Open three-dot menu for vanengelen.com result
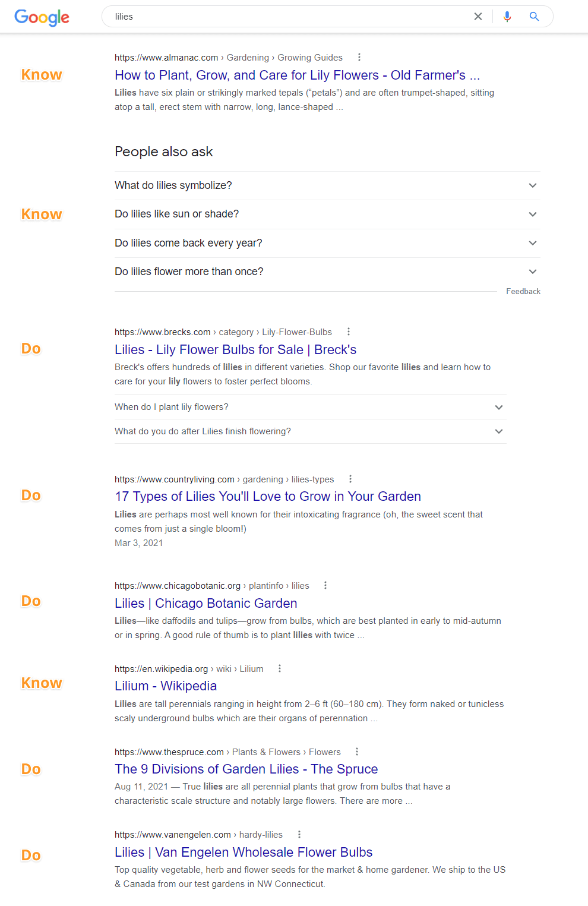588x906 pixels. click(x=299, y=835)
